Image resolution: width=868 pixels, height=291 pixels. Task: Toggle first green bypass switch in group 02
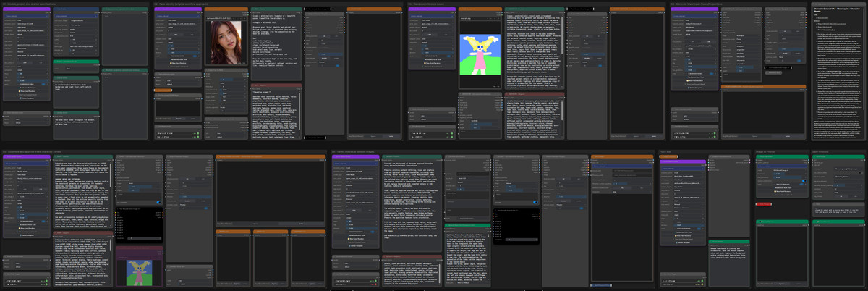point(197,134)
